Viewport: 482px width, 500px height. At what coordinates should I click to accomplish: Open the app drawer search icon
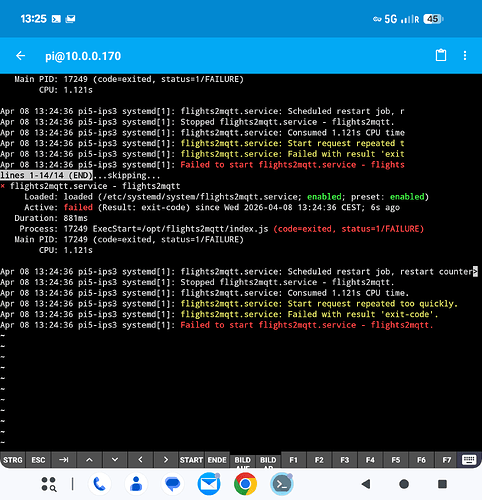coord(49,484)
